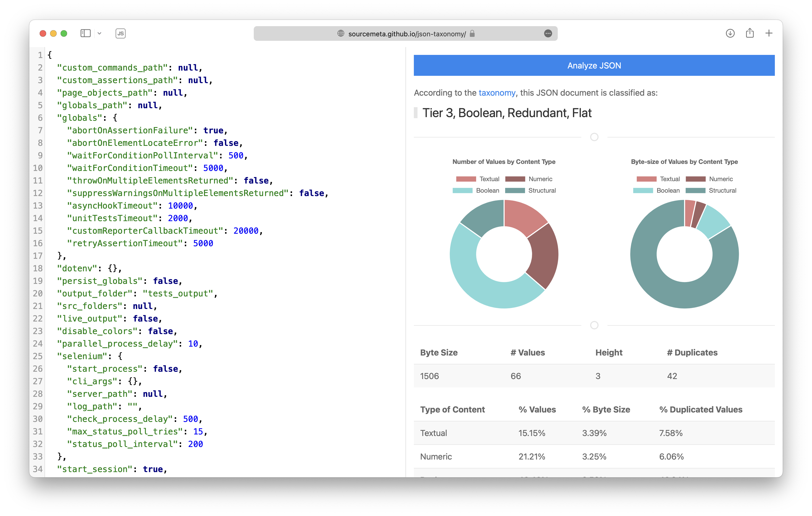Screen dimensions: 812x516
Task: Click the JS extension icon
Action: [x=120, y=33]
